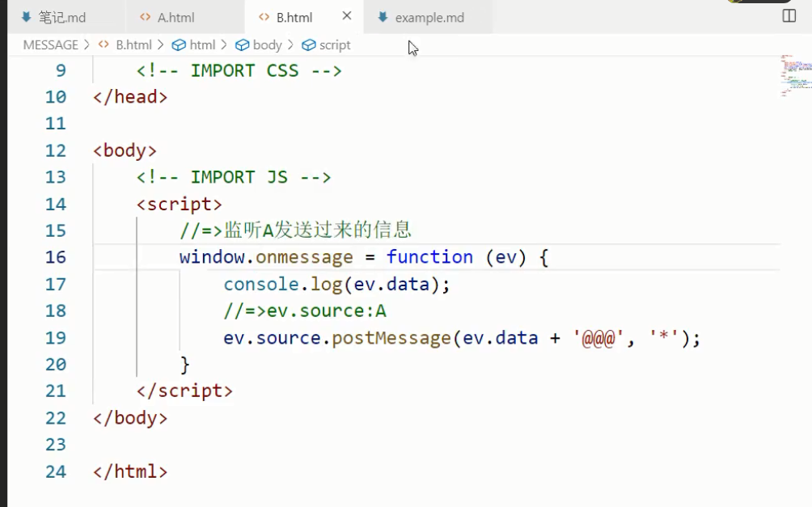Viewport: 812px width, 507px height.
Task: Click the opening <body> tag
Action: 125,150
